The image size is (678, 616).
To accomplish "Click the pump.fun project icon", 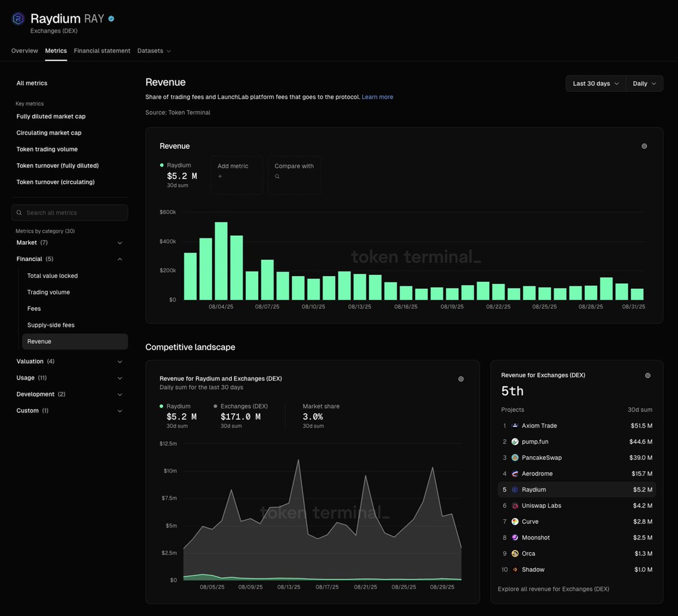I will coord(515,442).
